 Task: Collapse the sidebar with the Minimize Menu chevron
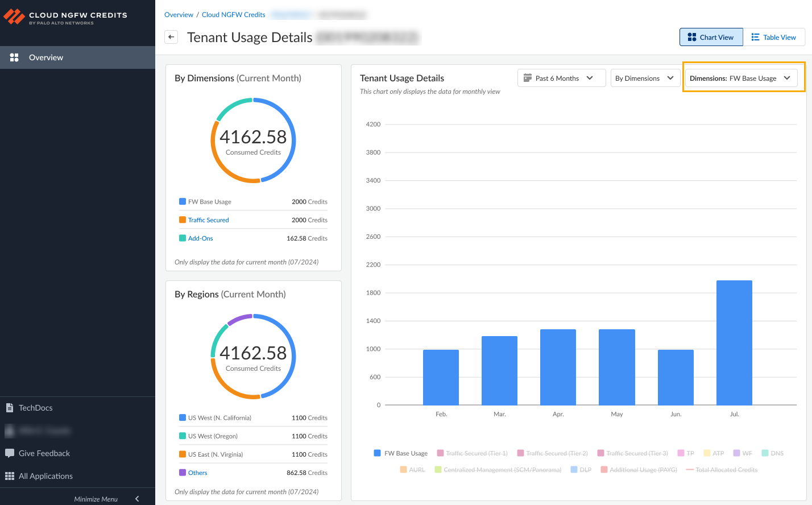pyautogui.click(x=137, y=499)
